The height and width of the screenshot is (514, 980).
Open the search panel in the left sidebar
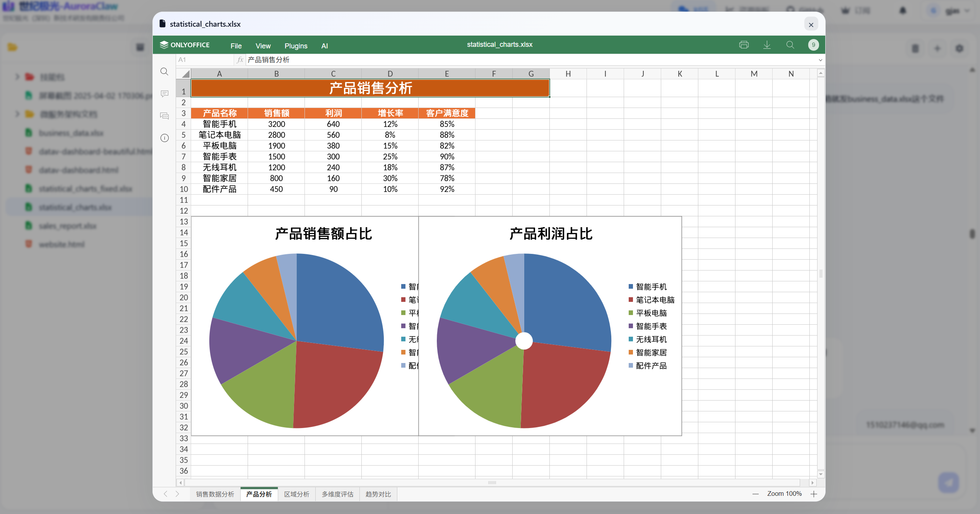(164, 72)
